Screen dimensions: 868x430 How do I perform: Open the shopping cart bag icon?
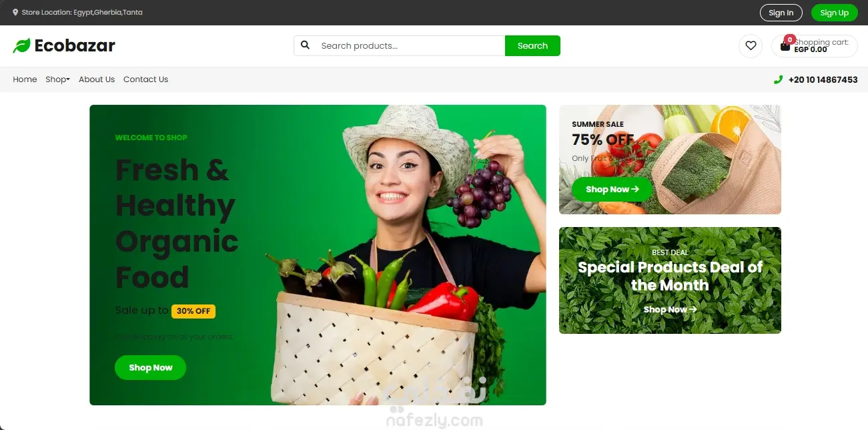pos(785,47)
